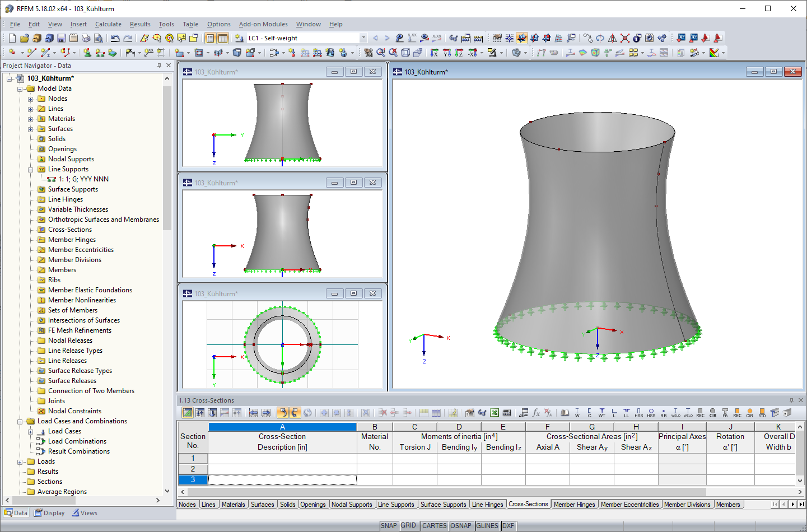
Task: Toggle OSNAP in the status bar
Action: coord(461,525)
